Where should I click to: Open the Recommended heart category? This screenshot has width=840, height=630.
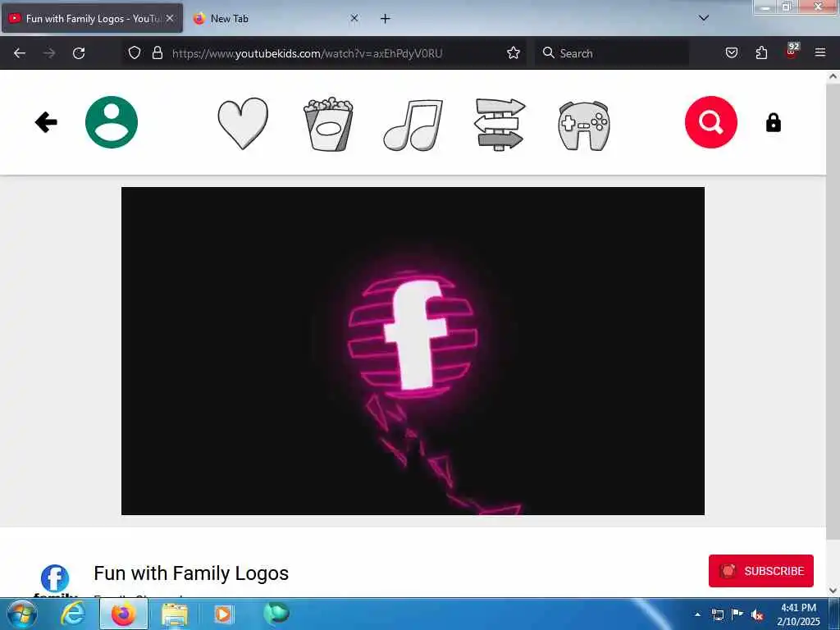tap(243, 124)
